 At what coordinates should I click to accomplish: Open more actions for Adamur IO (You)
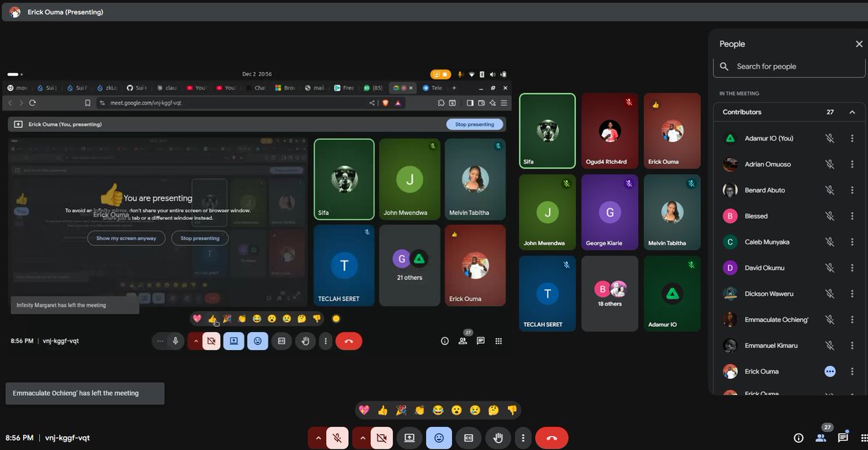coord(852,138)
